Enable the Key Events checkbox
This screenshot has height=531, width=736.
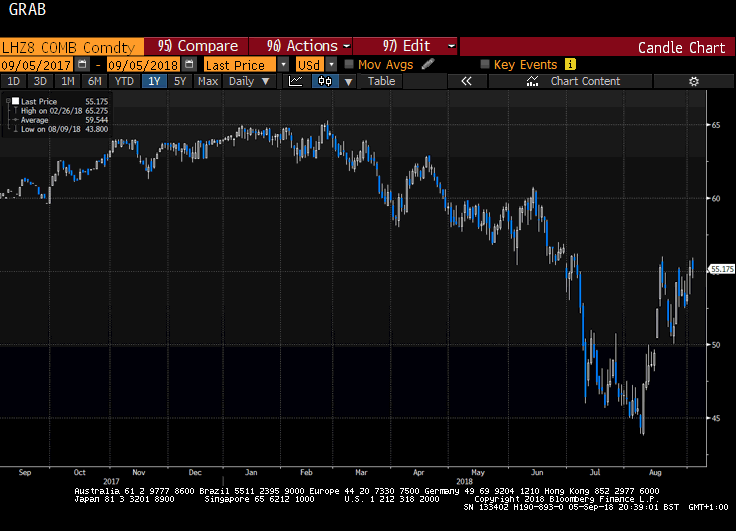485,64
